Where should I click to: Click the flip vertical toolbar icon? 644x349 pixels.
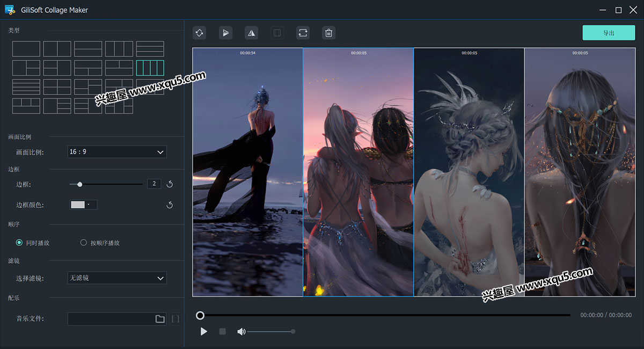(225, 33)
